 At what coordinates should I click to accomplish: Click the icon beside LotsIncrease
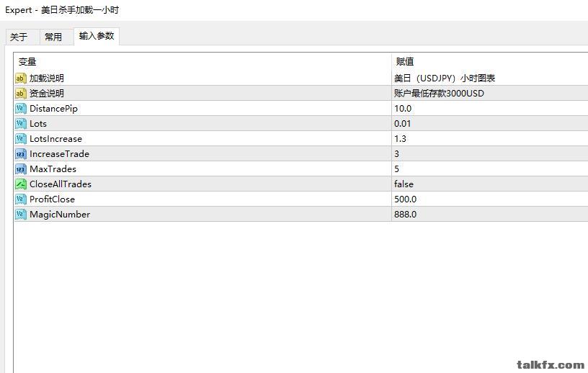pos(21,139)
